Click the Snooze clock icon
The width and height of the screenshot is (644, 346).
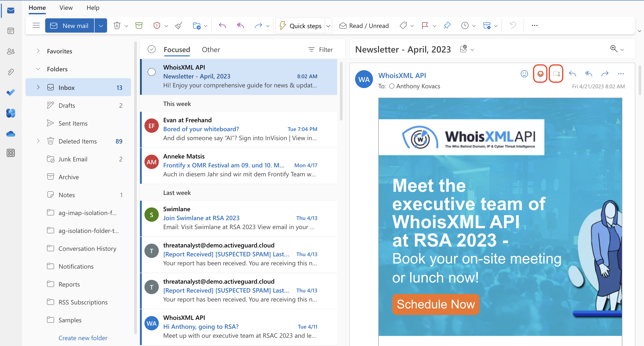pos(465,25)
